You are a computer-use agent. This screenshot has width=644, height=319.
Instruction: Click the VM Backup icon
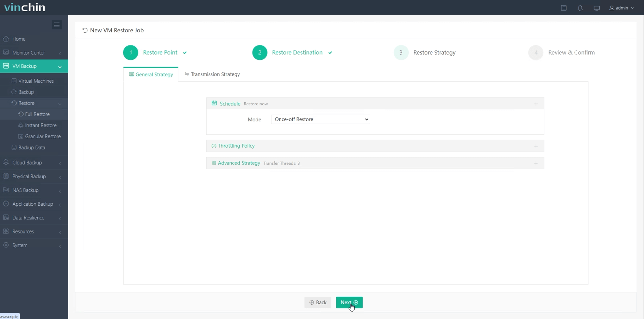(x=6, y=66)
